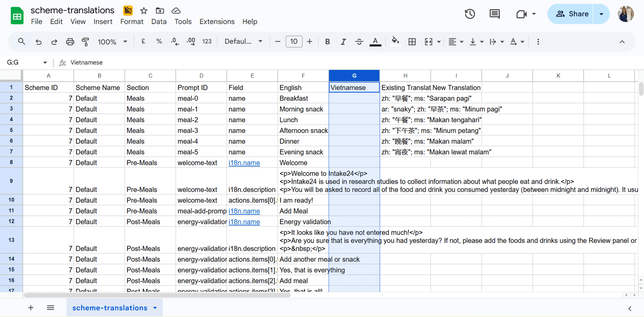Add a new sheet with plus button
644x317 pixels.
coord(31,308)
